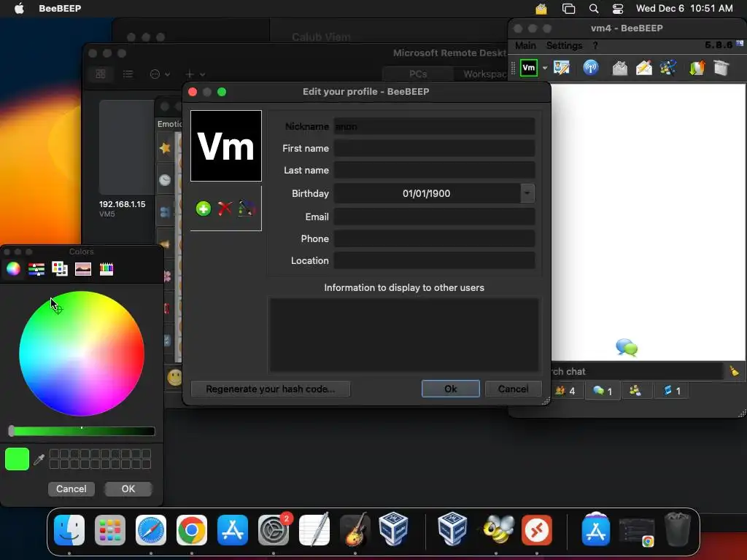747x560 pixels.
Task: Open Finder from the dock
Action: 69,530
